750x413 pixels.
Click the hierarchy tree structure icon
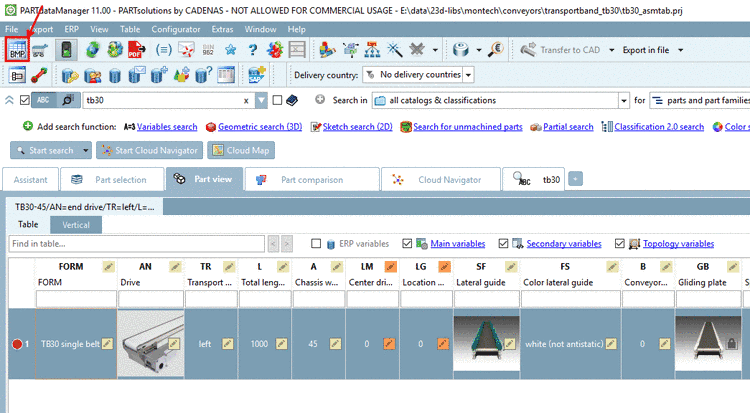(x=372, y=49)
